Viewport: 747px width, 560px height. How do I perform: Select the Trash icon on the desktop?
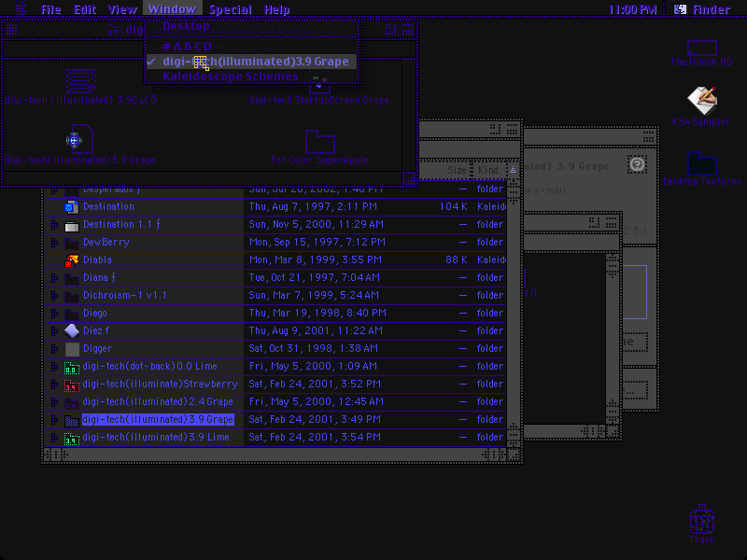(x=702, y=519)
